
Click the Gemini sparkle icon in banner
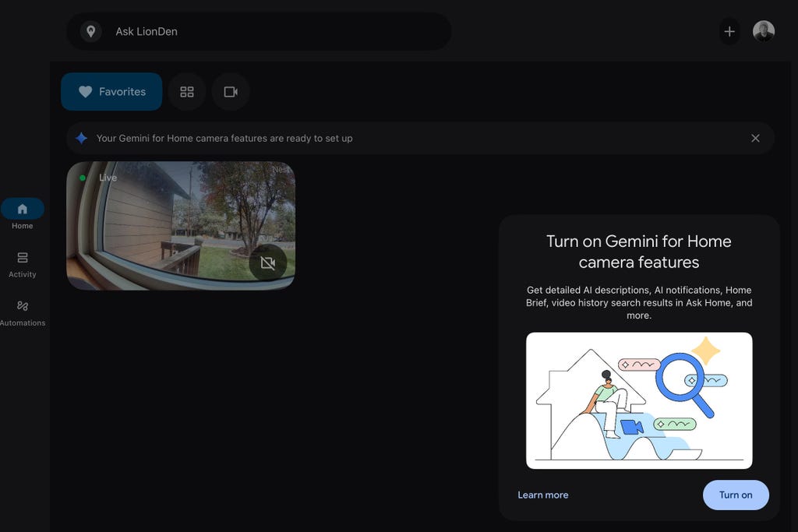[82, 139]
